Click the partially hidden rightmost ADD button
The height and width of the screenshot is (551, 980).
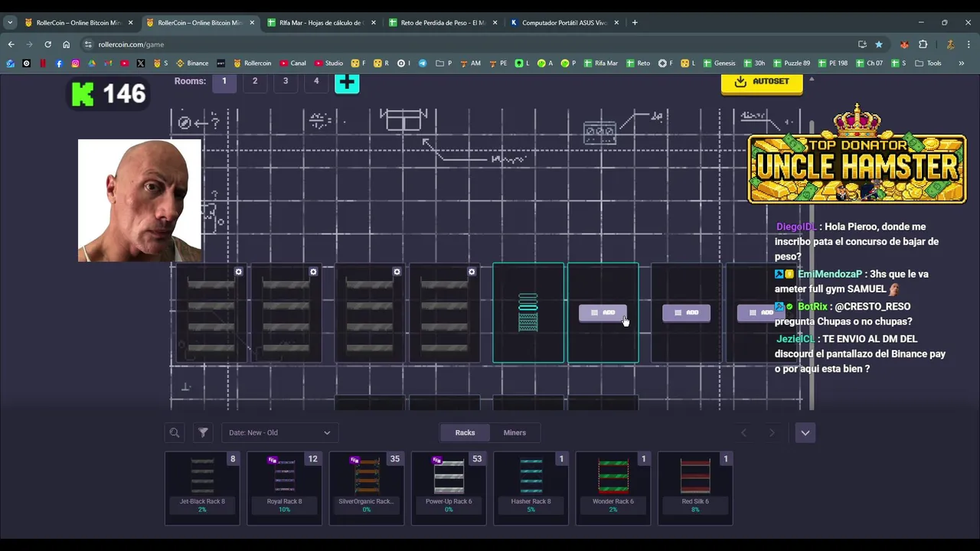(760, 312)
